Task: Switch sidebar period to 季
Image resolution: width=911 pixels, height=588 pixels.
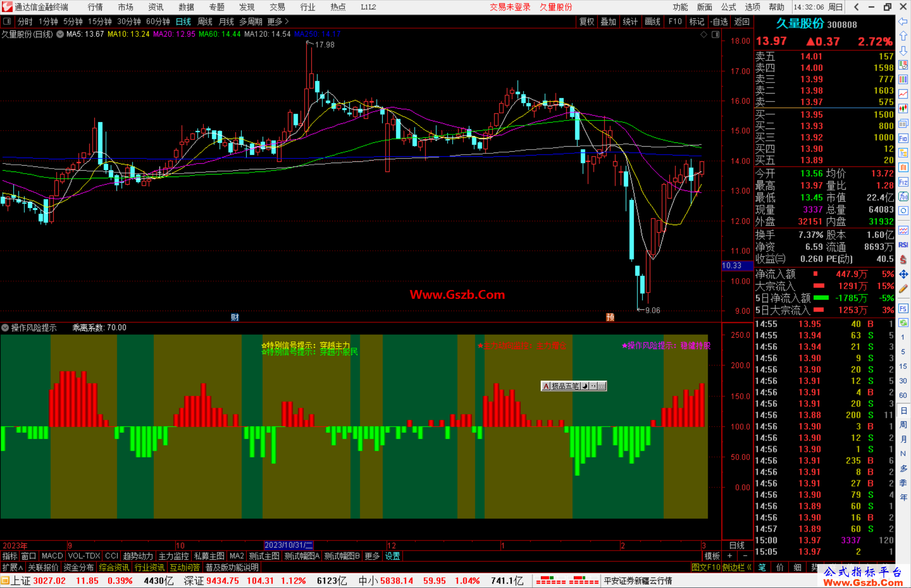Action: 903,483
